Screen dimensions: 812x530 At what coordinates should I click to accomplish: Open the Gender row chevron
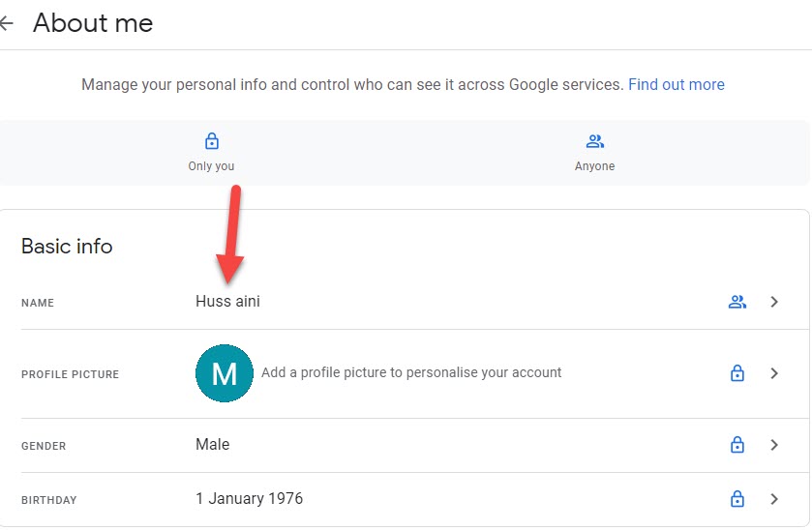tap(774, 445)
